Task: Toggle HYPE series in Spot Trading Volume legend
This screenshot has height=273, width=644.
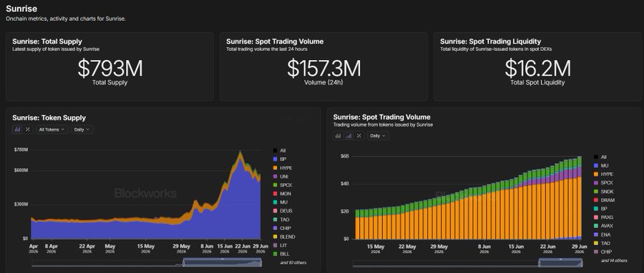Action: pyautogui.click(x=603, y=174)
